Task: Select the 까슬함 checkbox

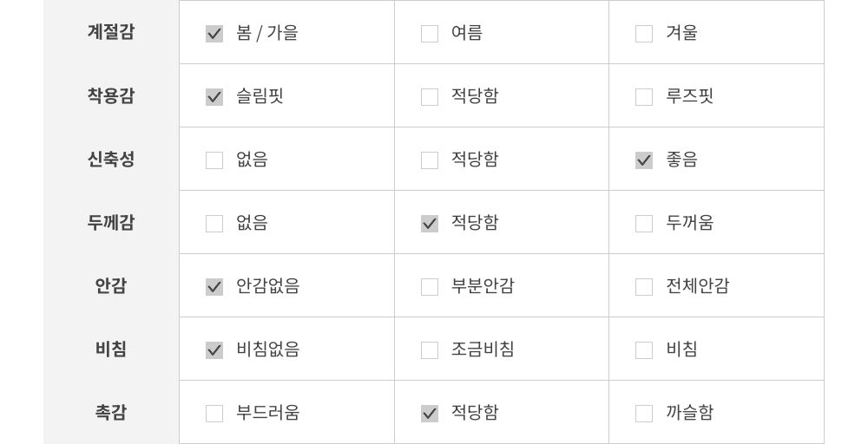Action: 644,414
